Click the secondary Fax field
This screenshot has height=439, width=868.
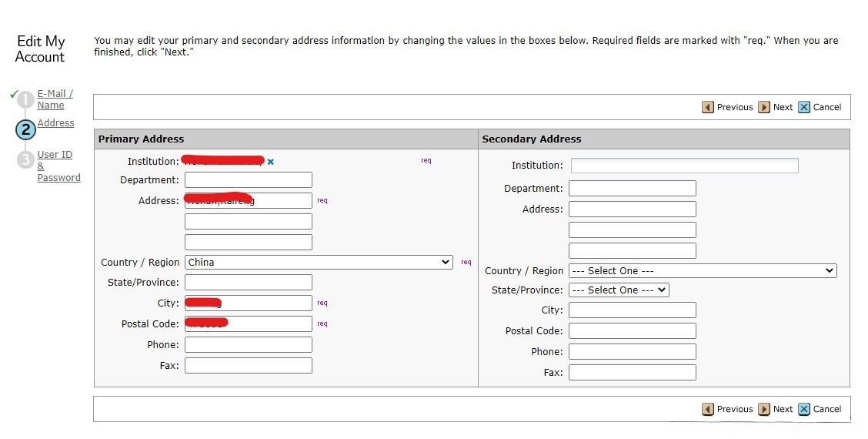coord(632,373)
